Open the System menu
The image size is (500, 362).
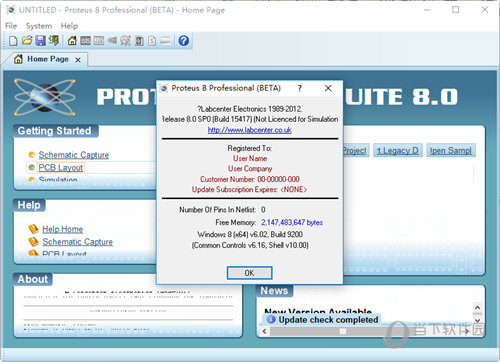[x=39, y=26]
